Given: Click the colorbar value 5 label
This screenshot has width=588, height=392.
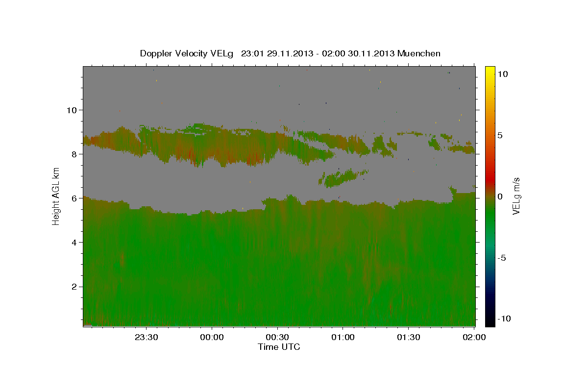Looking at the screenshot, I should [500, 135].
